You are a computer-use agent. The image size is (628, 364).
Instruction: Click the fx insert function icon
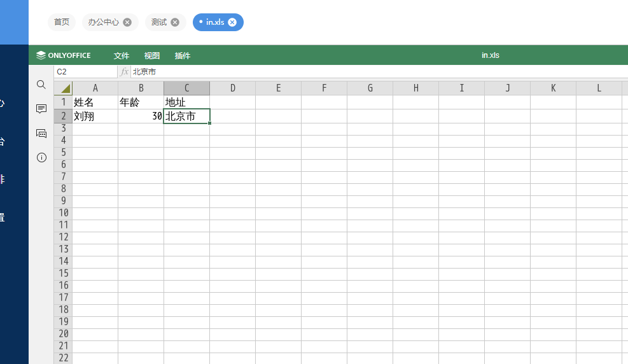coord(124,72)
